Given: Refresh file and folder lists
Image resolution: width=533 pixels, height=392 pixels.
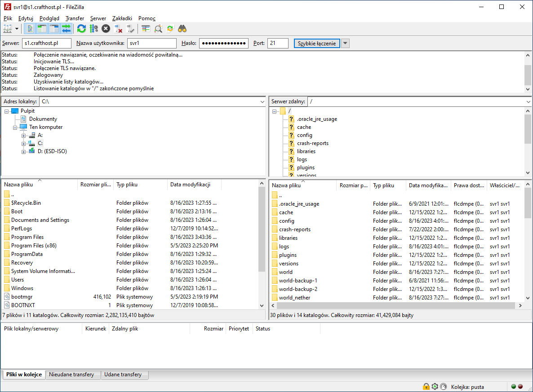Looking at the screenshot, I should click(x=82, y=29).
